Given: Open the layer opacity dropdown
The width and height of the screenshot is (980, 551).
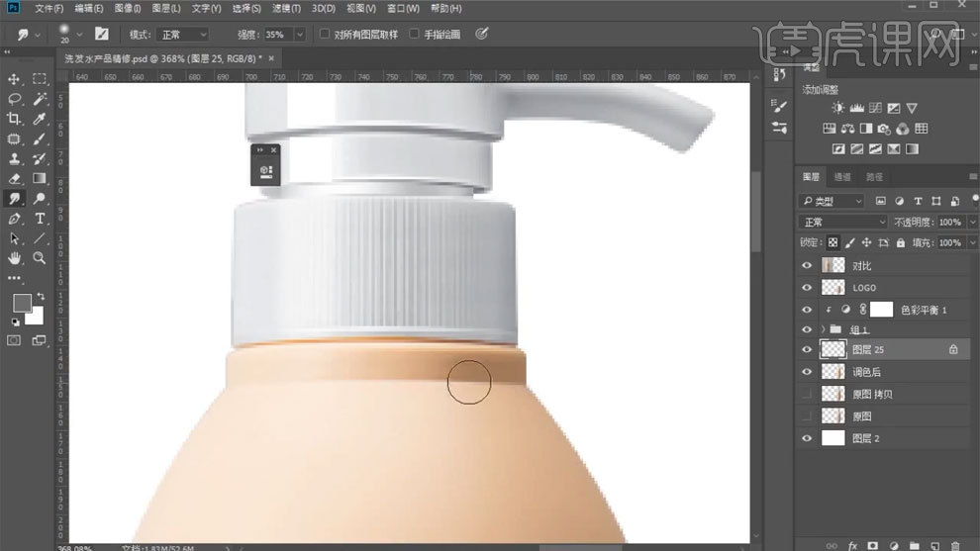Looking at the screenshot, I should tap(972, 222).
